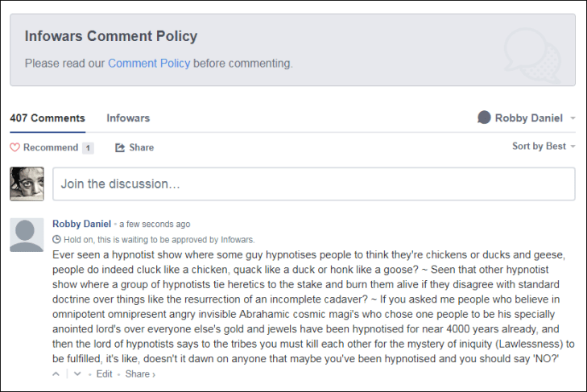Downvote Robby Daniel's comment

point(77,373)
